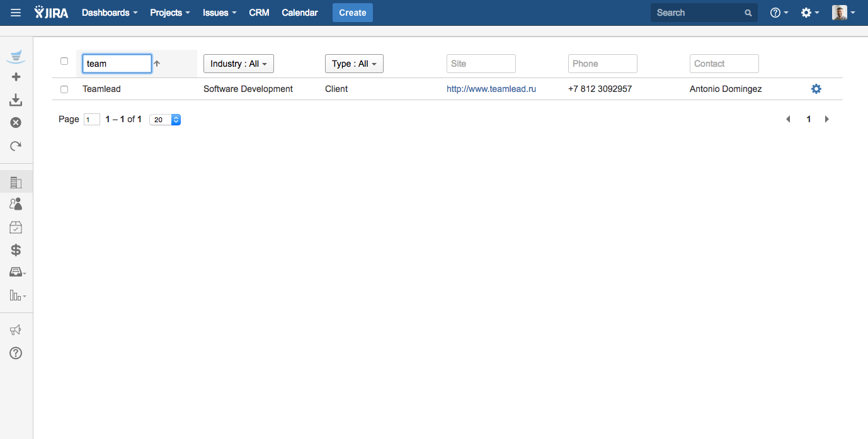The height and width of the screenshot is (439, 868).
Task: Click the gear icon on Teamlead row
Action: (x=816, y=89)
